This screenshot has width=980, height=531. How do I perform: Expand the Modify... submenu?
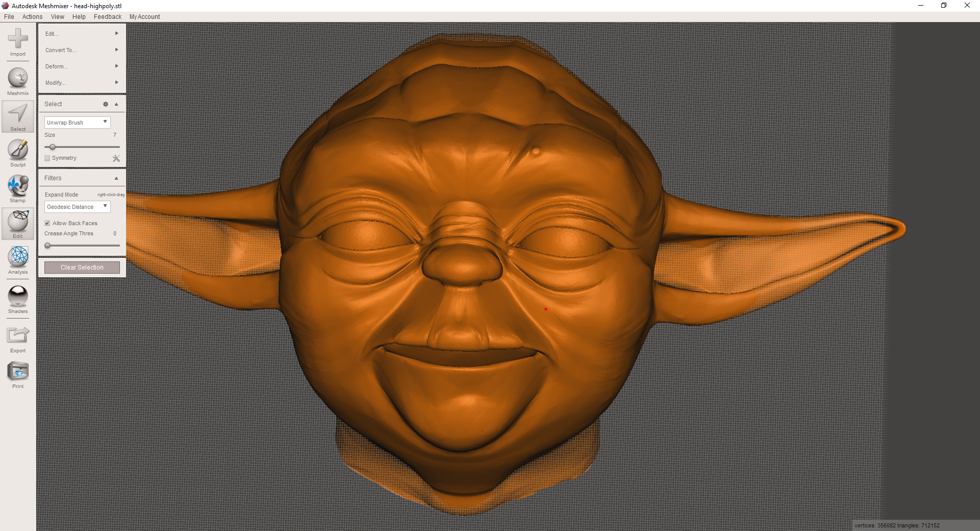(82, 83)
